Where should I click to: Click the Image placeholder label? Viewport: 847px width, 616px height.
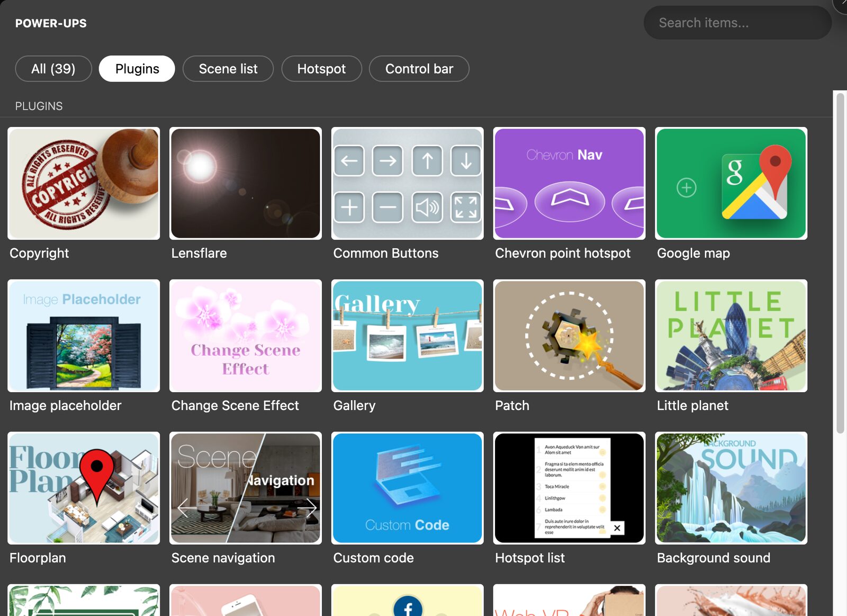66,405
